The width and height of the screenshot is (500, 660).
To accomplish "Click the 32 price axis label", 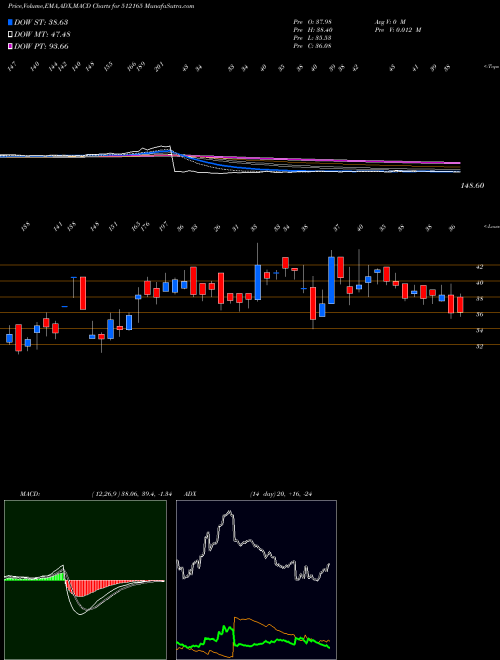I will pyautogui.click(x=479, y=346).
